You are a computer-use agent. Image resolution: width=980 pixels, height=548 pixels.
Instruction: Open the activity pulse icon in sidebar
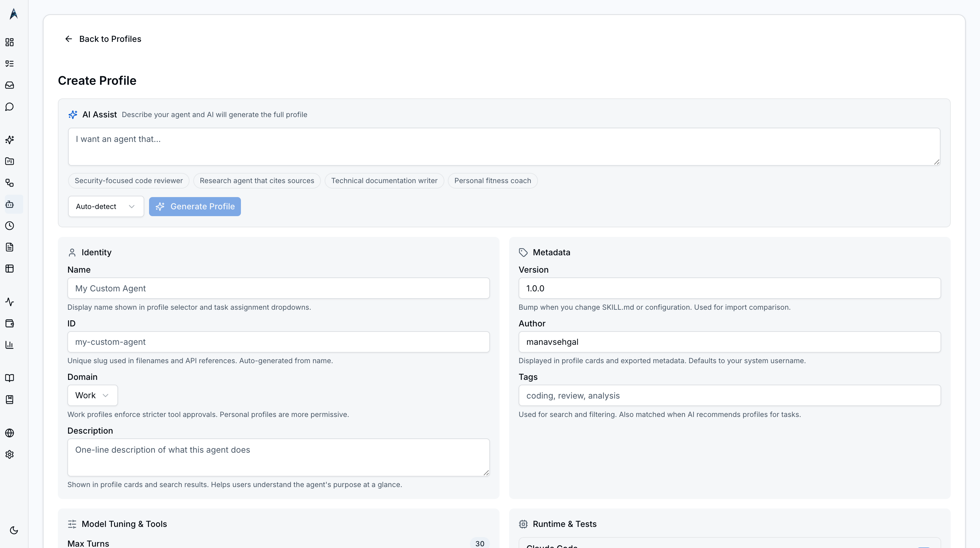click(10, 302)
